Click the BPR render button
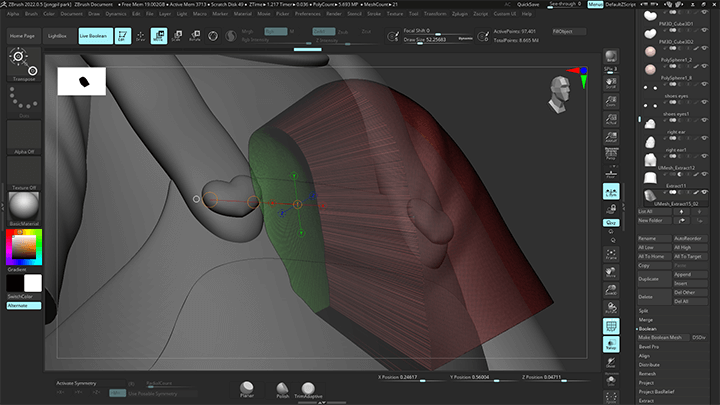This screenshot has height=405, width=720. pos(611,56)
